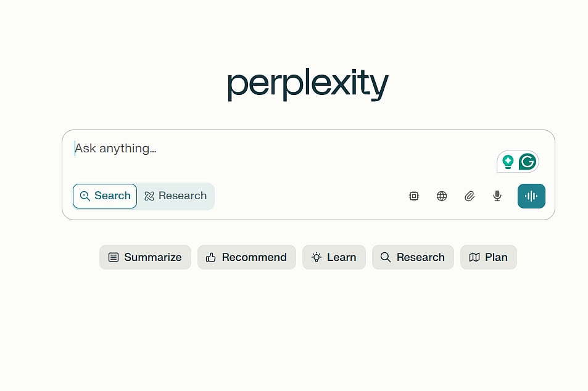Viewport: 588px width, 391px height.
Task: Click the list icon on Summarize chip
Action: coord(114,257)
